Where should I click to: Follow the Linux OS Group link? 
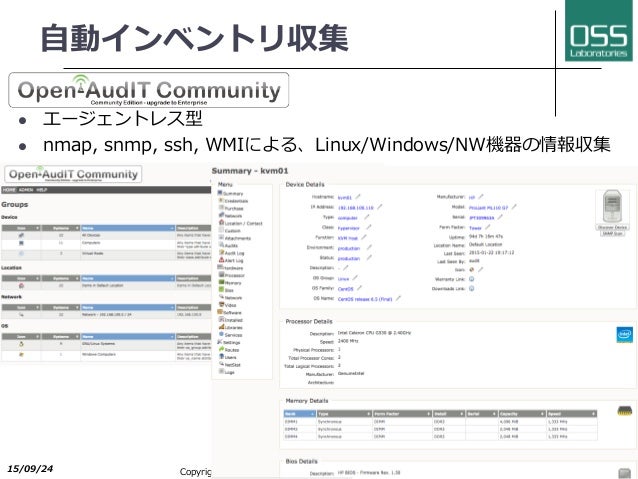(343, 279)
